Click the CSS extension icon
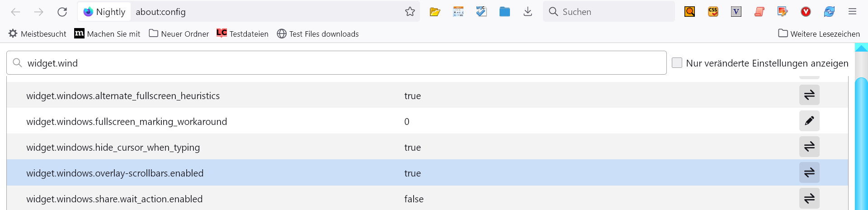 pos(713,12)
